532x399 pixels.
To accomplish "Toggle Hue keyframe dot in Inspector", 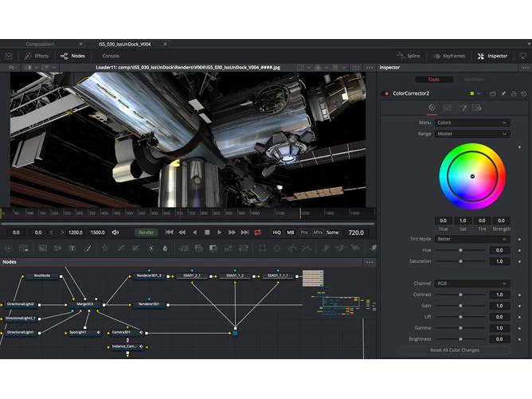I will 519,250.
